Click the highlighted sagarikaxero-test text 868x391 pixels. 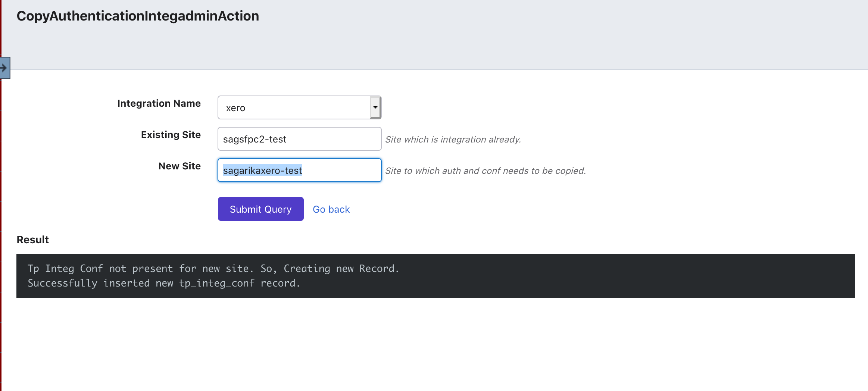pos(262,171)
